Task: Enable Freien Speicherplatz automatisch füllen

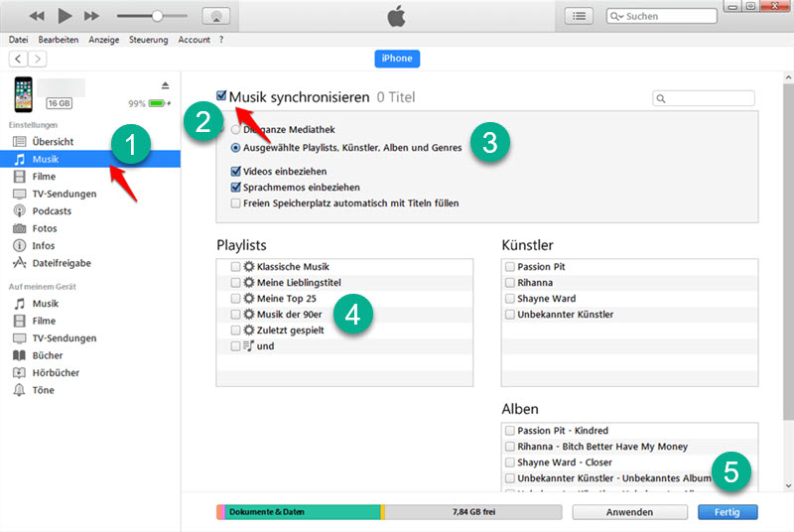Action: click(x=235, y=203)
